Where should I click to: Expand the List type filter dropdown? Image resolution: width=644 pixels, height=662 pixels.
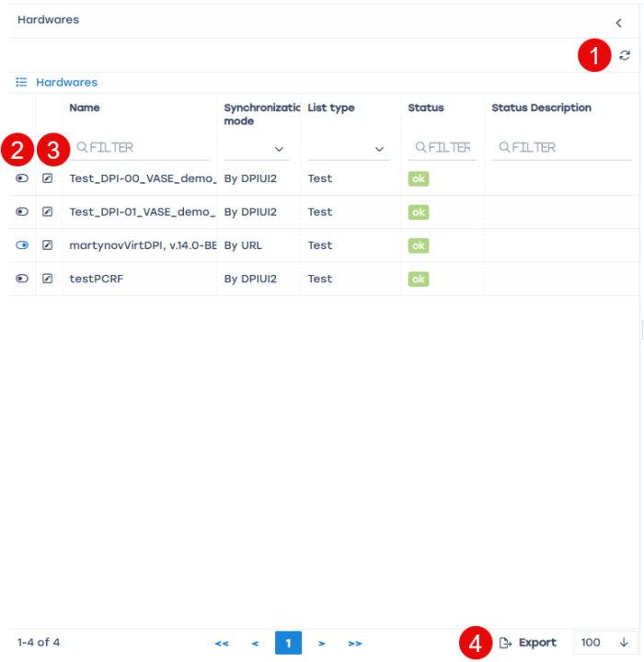349,148
